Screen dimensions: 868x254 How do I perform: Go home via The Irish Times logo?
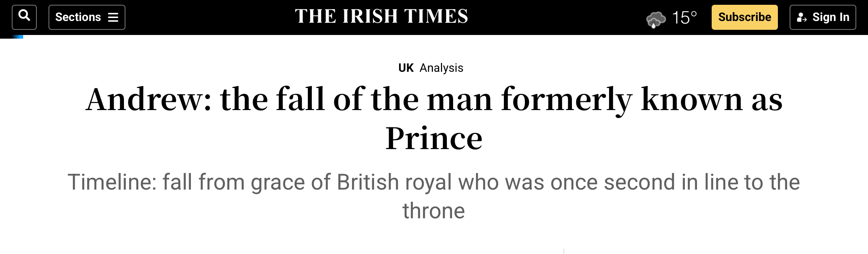tap(381, 17)
